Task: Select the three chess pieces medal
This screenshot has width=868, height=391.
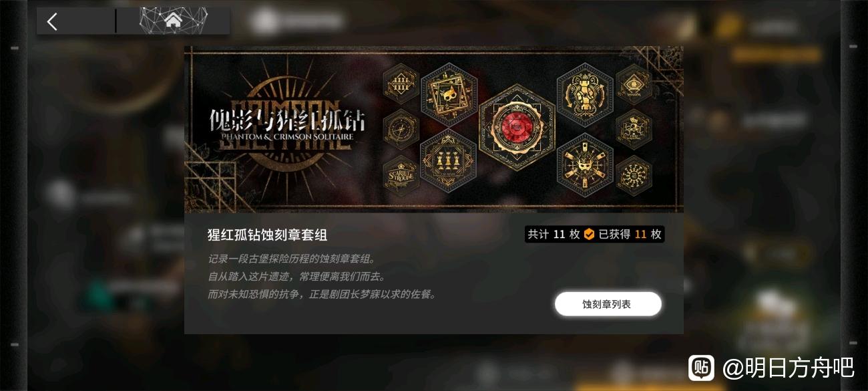Action: tap(448, 160)
